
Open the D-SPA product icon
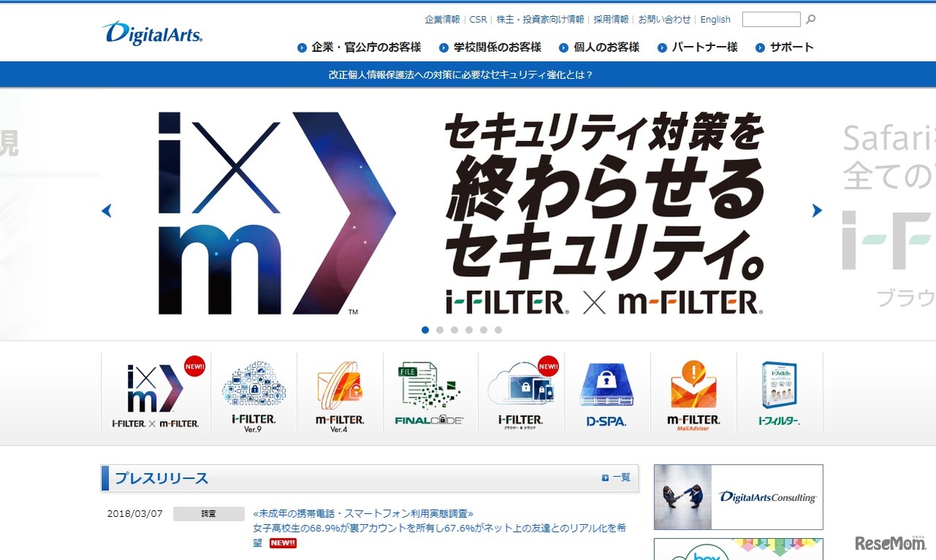607,393
